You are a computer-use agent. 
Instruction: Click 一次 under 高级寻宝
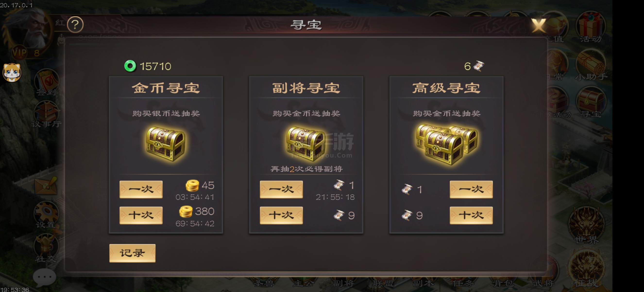point(471,189)
